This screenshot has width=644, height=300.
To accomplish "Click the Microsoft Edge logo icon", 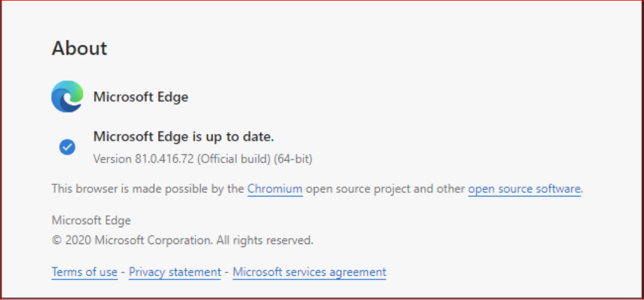I will [x=67, y=96].
